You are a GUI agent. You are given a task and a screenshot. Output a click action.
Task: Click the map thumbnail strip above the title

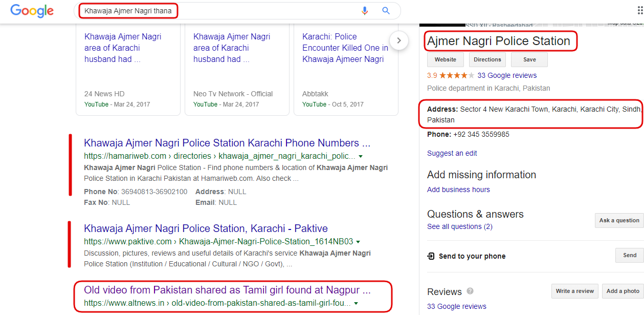point(531,25)
